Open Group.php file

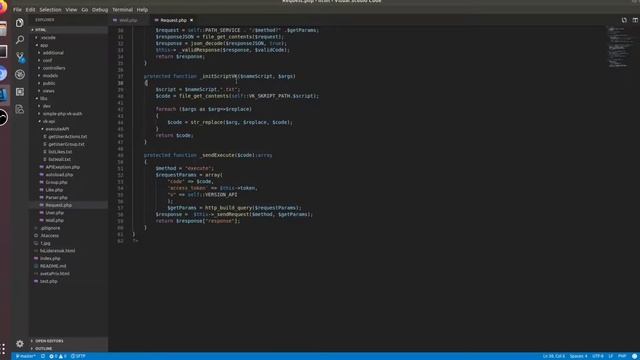click(x=56, y=182)
